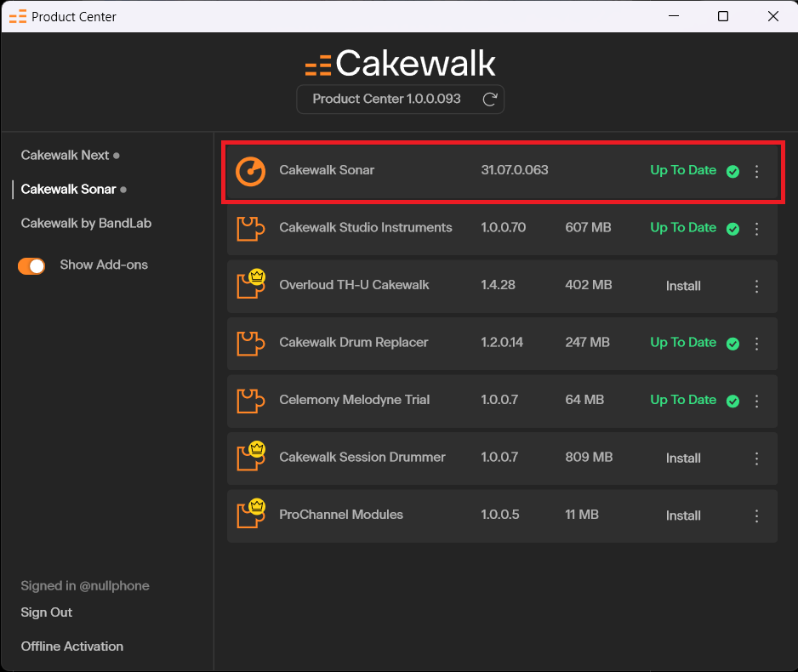Select Cakewalk Next in the sidebar
This screenshot has height=672, width=798.
coord(63,155)
